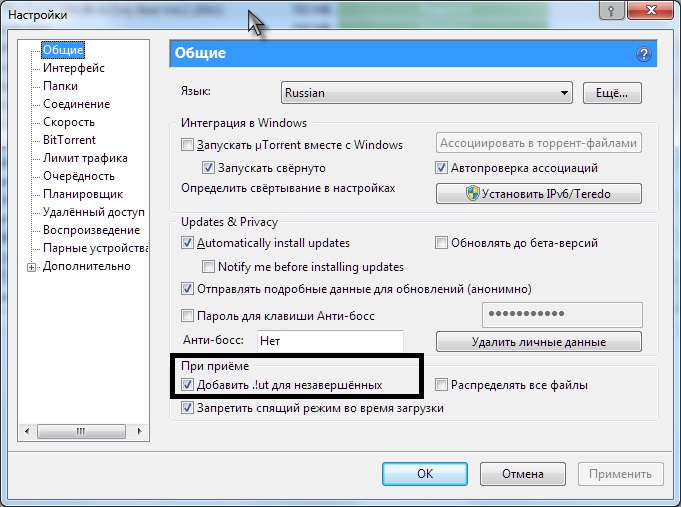This screenshot has height=507, width=681.
Task: Click Удалить личные данные button
Action: tap(539, 342)
